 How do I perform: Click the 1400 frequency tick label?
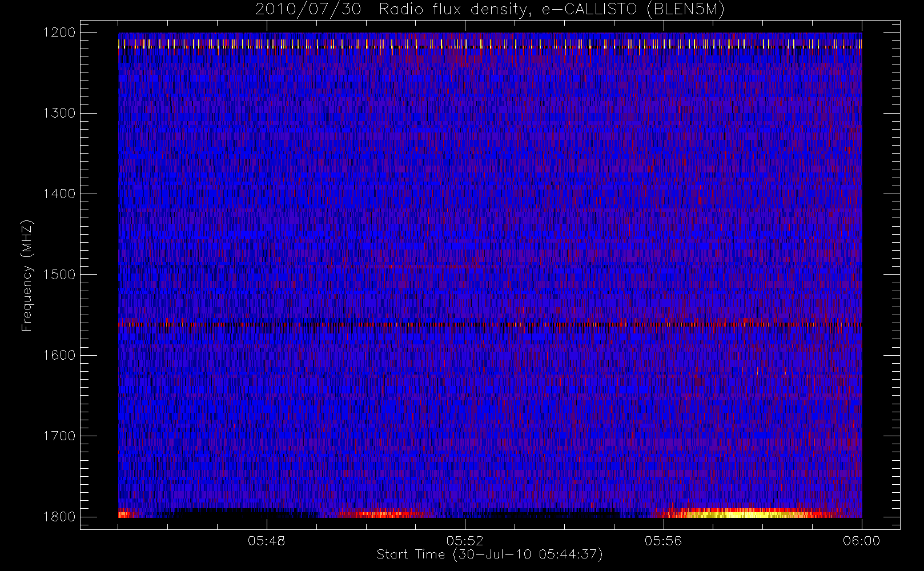click(x=59, y=194)
